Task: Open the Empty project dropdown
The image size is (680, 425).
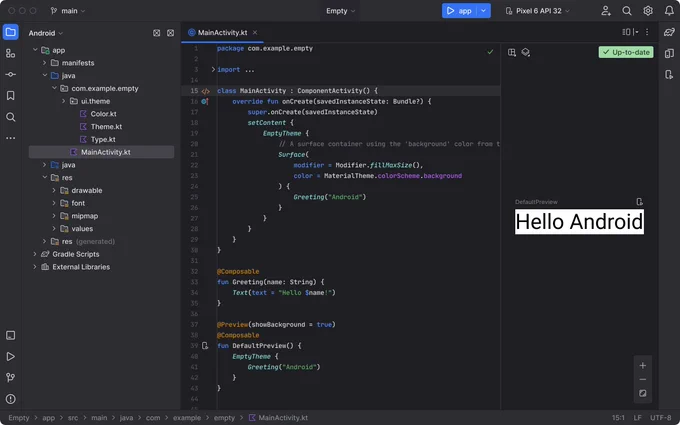Action: tap(341, 11)
